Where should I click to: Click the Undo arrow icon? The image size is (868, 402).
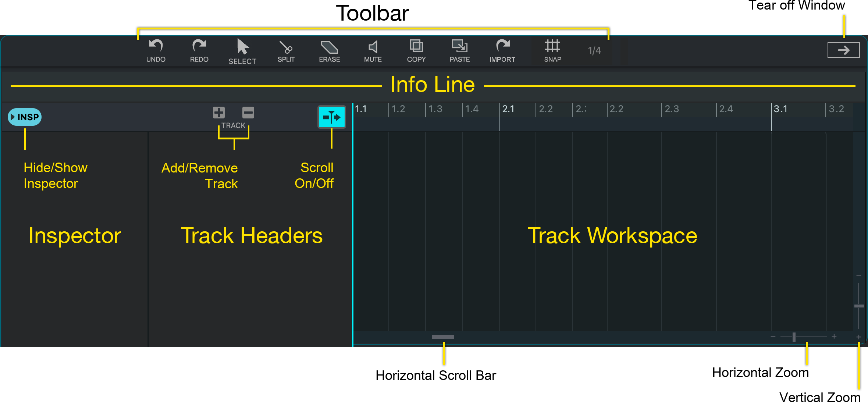(156, 46)
